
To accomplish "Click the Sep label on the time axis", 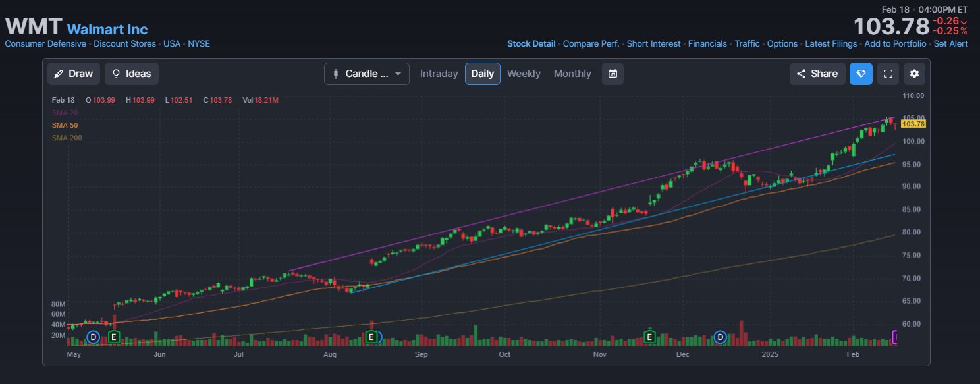I will [x=422, y=355].
